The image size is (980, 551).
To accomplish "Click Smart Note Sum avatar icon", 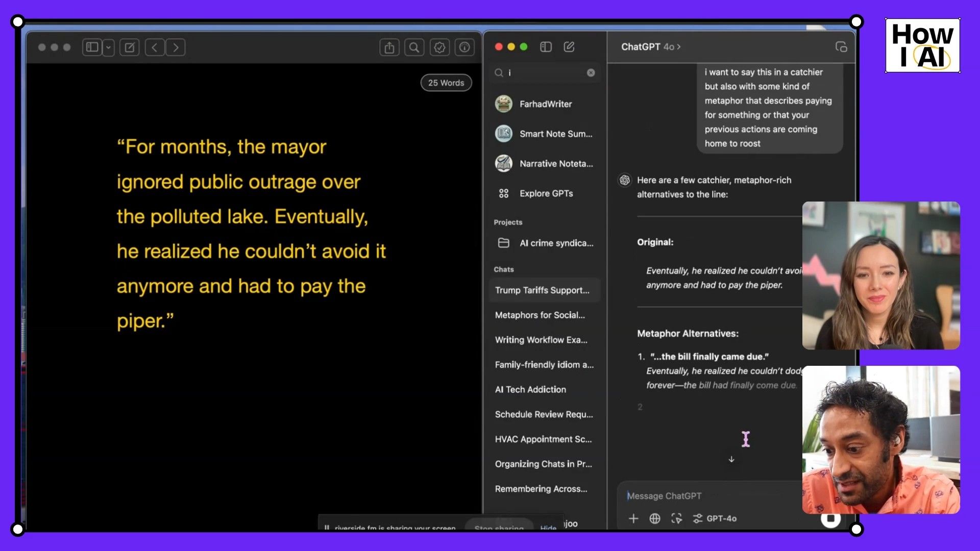I will click(504, 134).
